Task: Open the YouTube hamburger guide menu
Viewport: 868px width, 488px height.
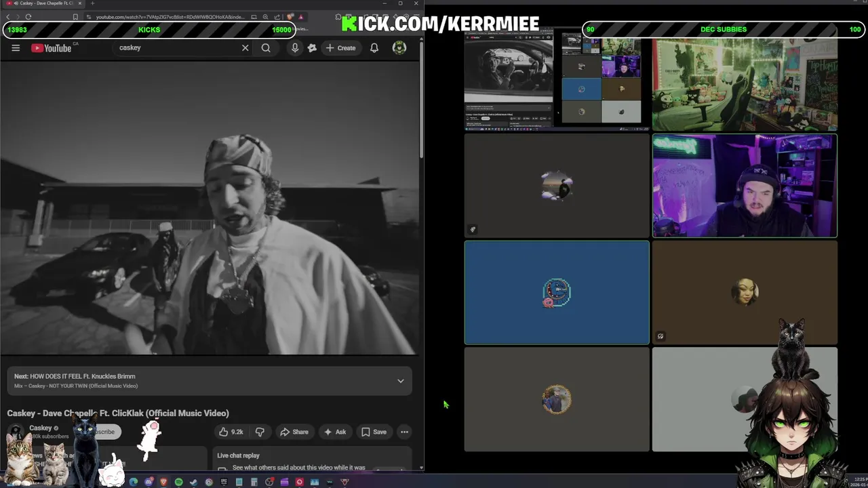Action: 16,48
